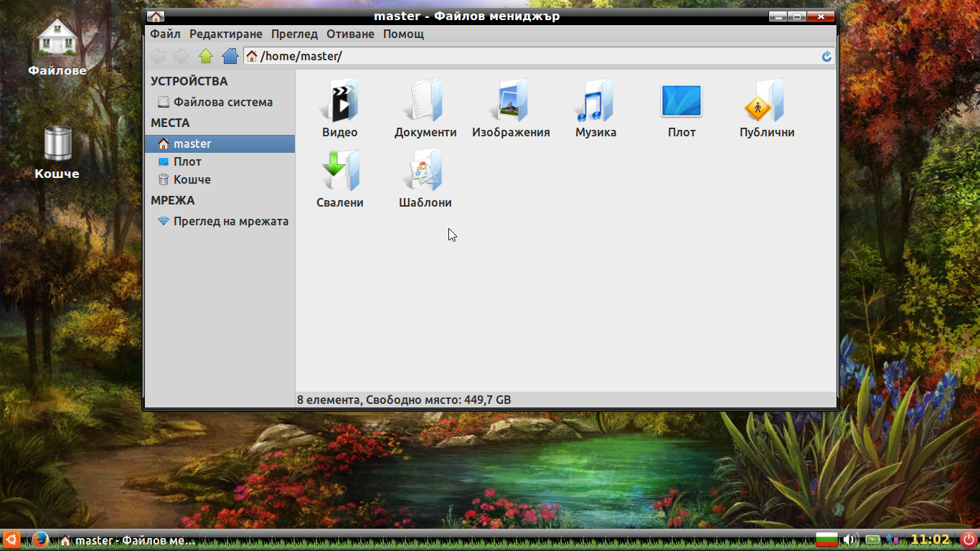Image resolution: width=980 pixels, height=551 pixels.
Task: Click the status bar text 8 елемента
Action: click(x=329, y=400)
